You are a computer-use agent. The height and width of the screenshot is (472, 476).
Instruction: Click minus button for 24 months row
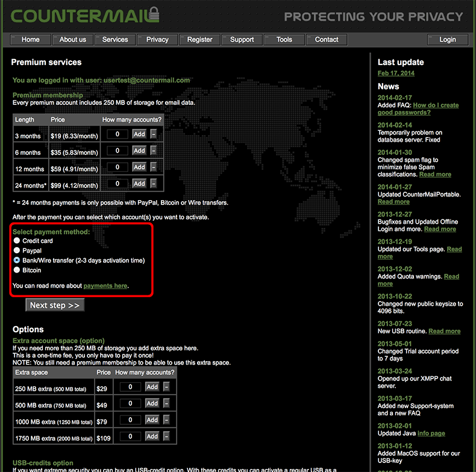[x=154, y=183]
